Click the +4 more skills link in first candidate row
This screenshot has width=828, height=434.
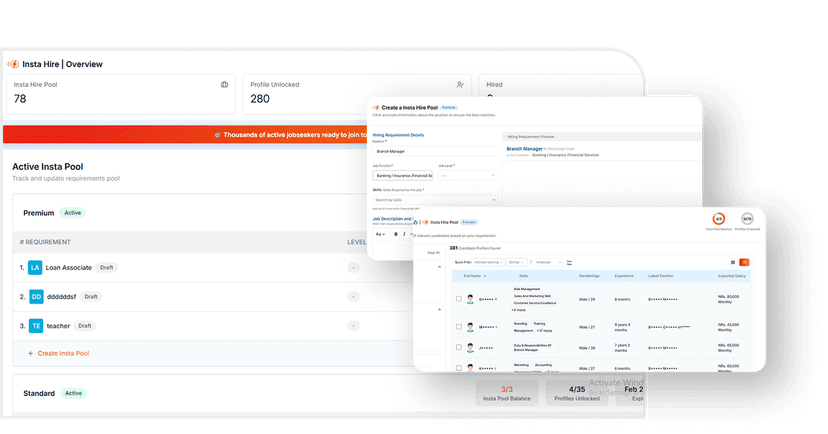pyautogui.click(x=518, y=310)
